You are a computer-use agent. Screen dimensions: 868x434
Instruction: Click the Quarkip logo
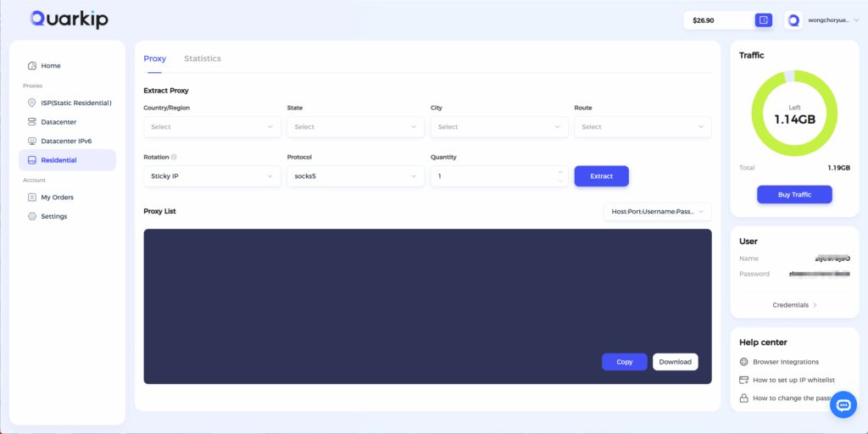[x=70, y=19]
